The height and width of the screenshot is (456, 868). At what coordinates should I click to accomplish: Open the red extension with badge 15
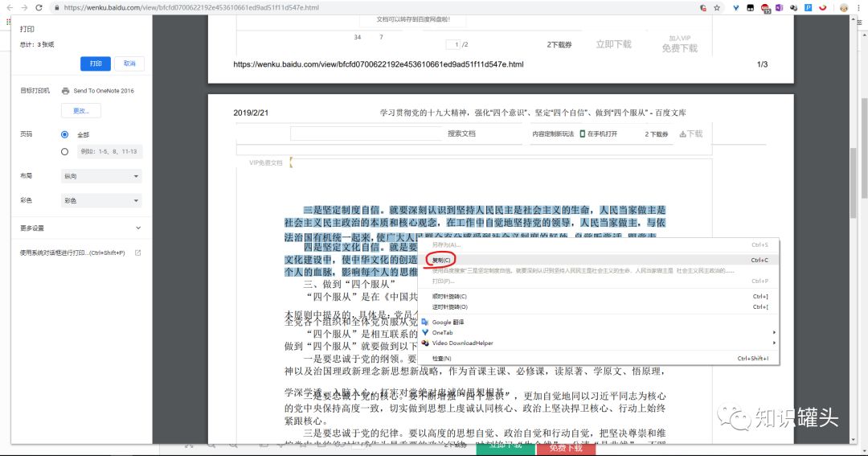765,8
